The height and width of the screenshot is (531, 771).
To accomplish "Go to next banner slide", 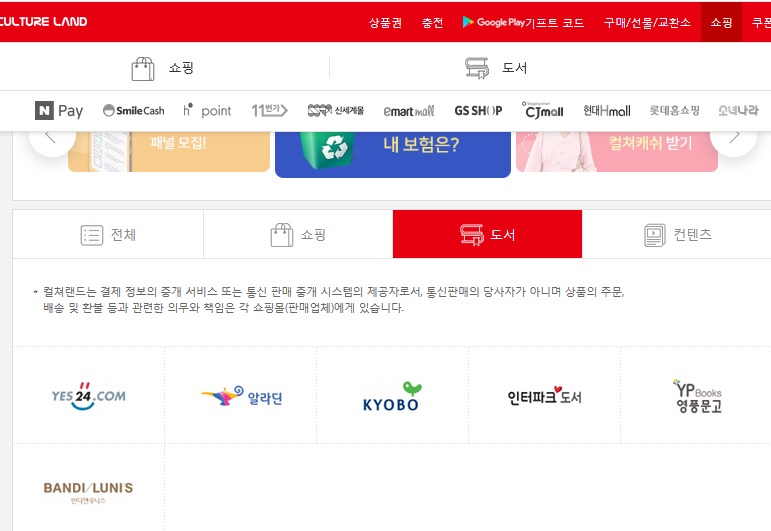I will coord(734,137).
